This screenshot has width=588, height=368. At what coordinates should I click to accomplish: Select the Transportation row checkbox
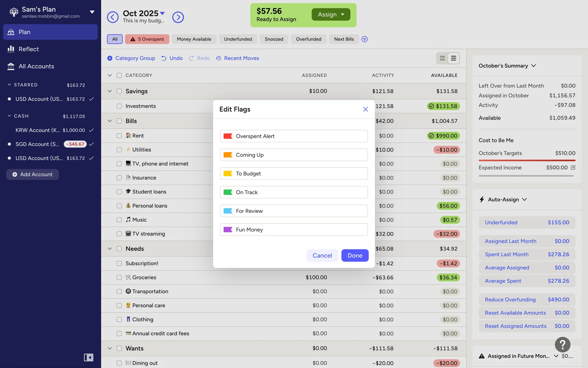[119, 291]
